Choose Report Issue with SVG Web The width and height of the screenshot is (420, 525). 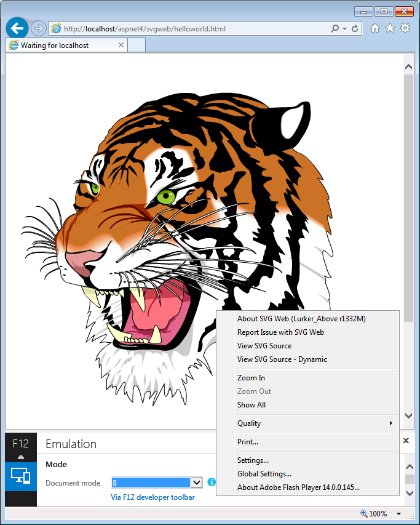307,332
